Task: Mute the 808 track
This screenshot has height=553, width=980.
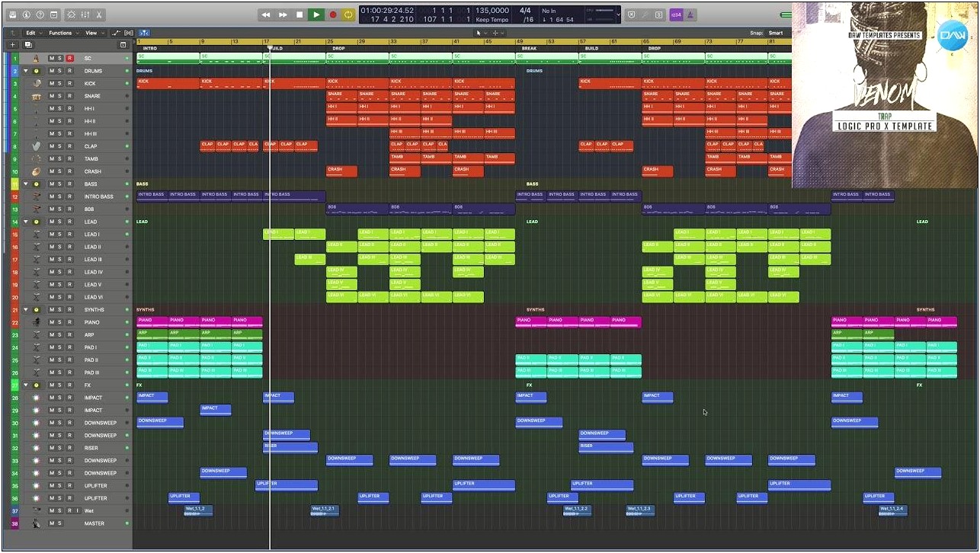Action: 52,209
